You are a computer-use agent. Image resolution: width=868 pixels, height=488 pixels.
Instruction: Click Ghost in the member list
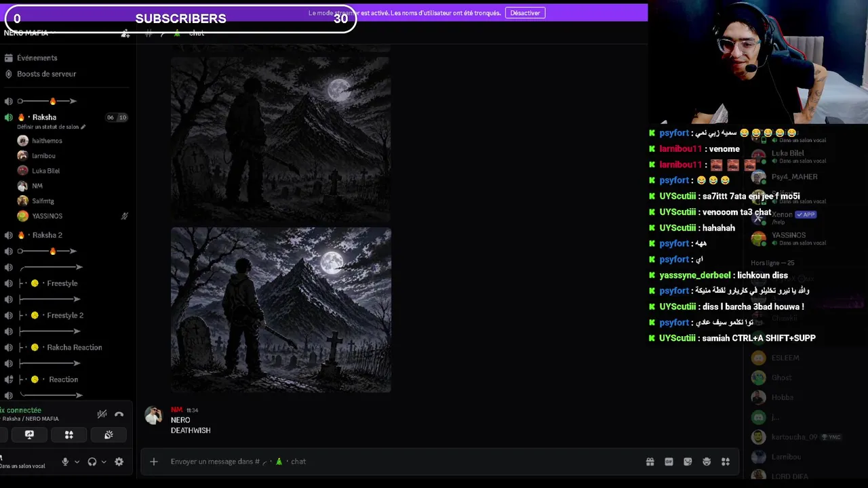point(781,378)
